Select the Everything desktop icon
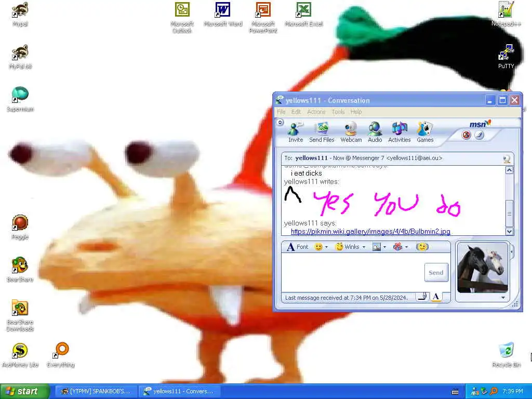The width and height of the screenshot is (532, 399). (x=61, y=355)
